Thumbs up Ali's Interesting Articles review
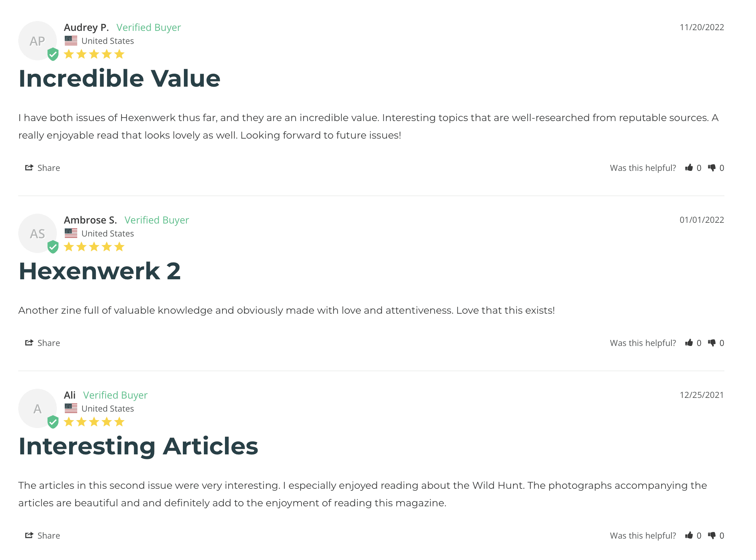Image resolution: width=756 pixels, height=560 pixels. click(689, 535)
